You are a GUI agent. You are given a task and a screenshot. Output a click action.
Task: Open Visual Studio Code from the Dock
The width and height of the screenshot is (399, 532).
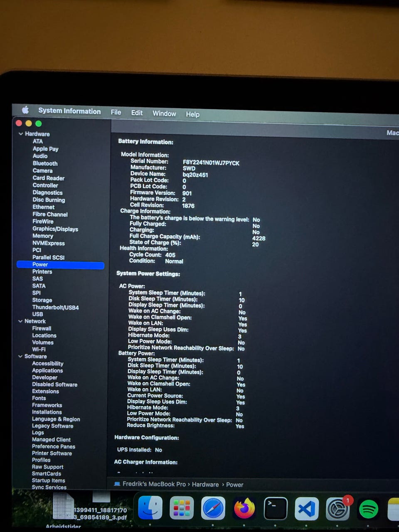pyautogui.click(x=307, y=508)
